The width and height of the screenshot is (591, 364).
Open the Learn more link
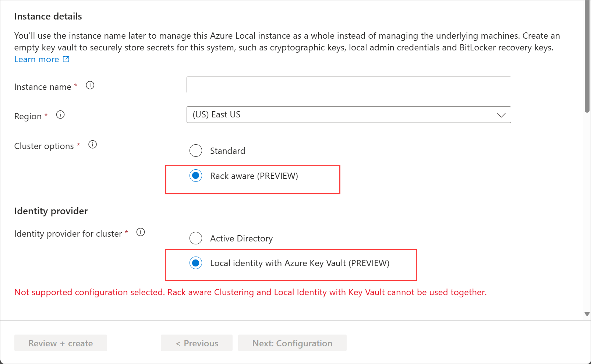click(x=36, y=60)
